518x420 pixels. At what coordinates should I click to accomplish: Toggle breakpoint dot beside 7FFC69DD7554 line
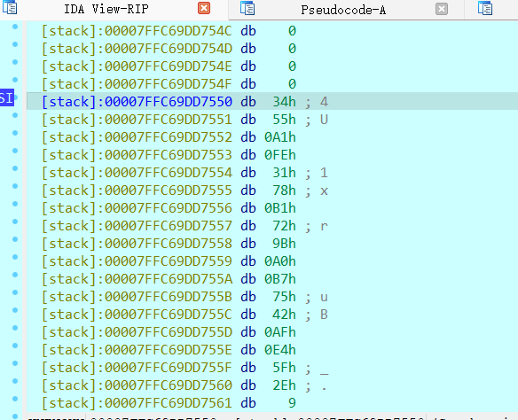coord(15,168)
